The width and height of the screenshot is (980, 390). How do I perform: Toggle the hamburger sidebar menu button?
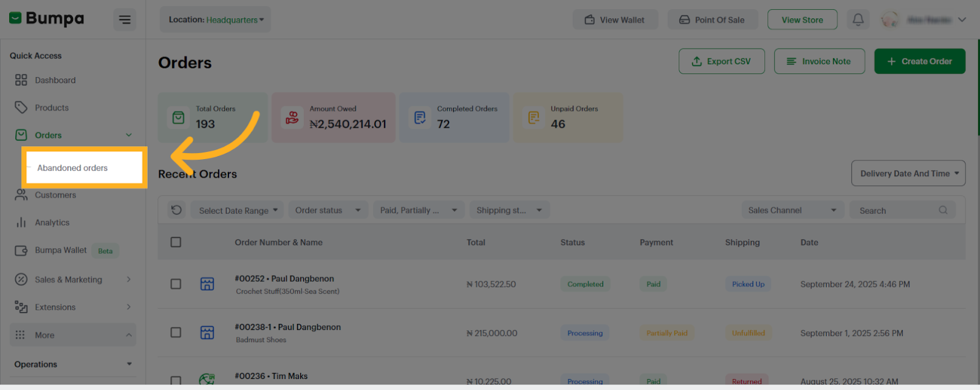click(x=125, y=19)
